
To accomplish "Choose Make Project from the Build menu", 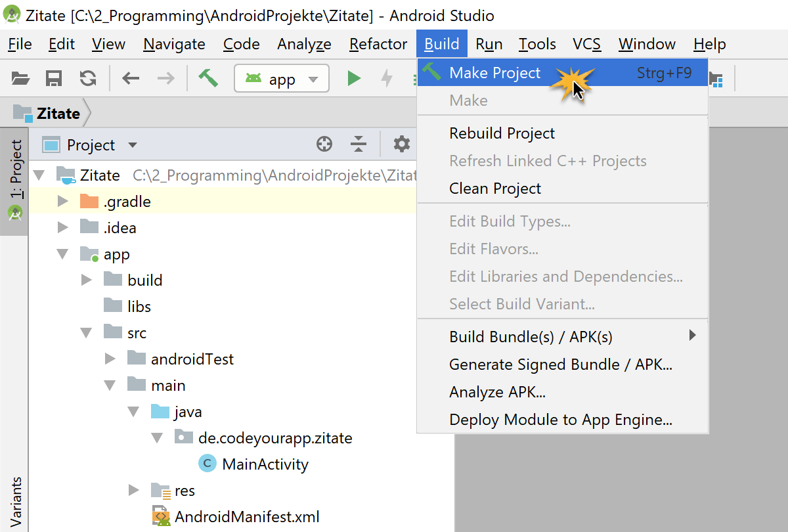I will pyautogui.click(x=563, y=73).
